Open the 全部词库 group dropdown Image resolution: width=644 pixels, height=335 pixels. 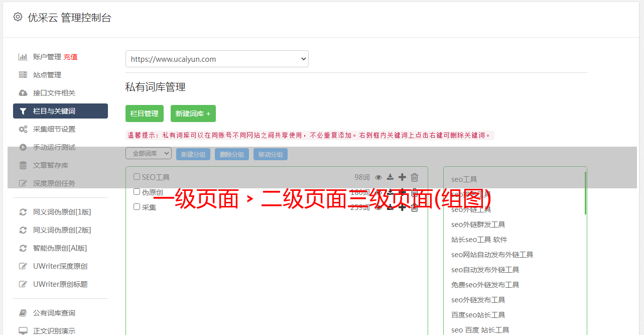click(149, 154)
